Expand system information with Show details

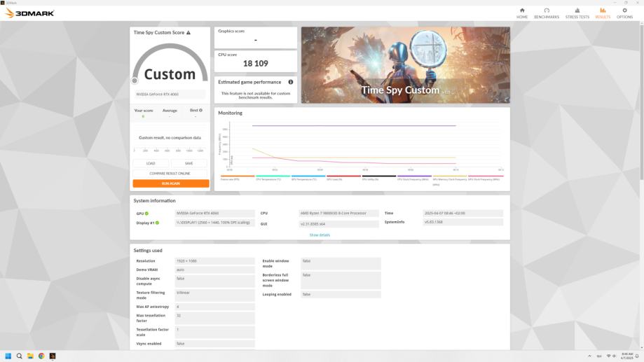(x=320, y=235)
